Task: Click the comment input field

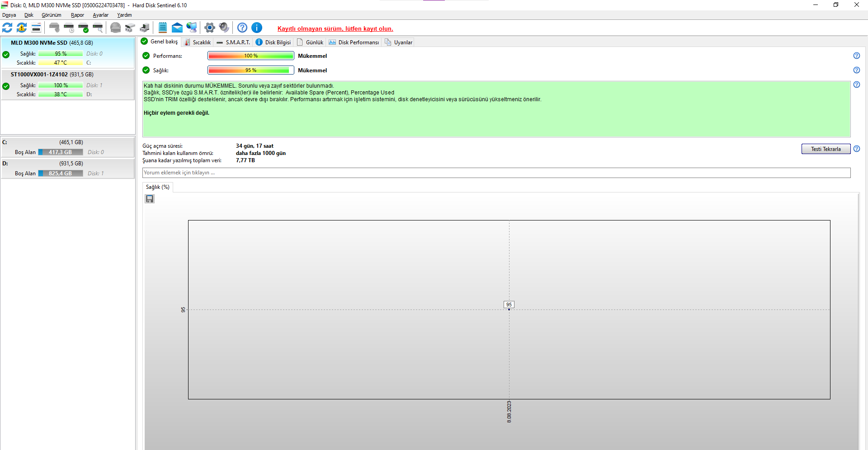Action: coord(496,173)
